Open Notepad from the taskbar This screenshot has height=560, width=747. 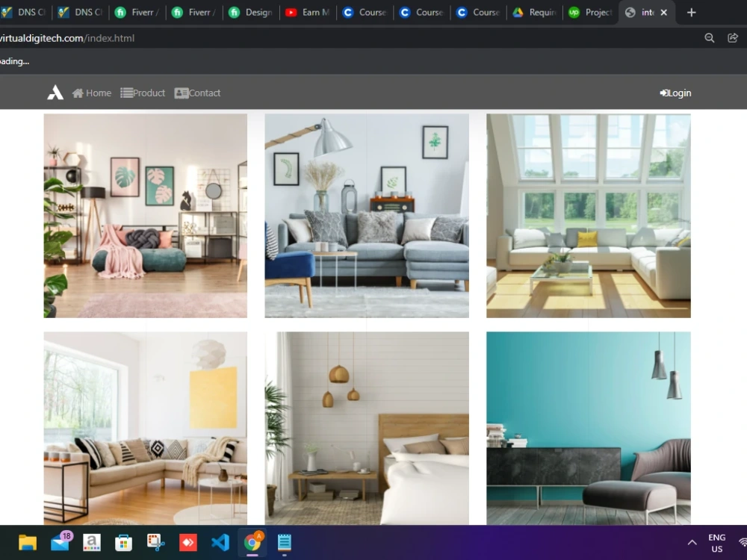pos(285,542)
